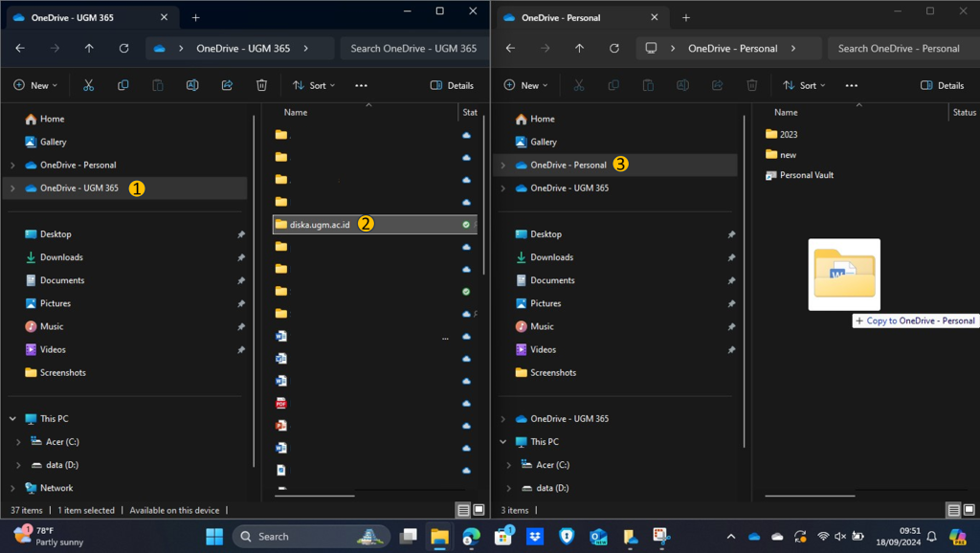
Task: Expand Acer (C:) in the Personal window sidebar
Action: point(508,465)
